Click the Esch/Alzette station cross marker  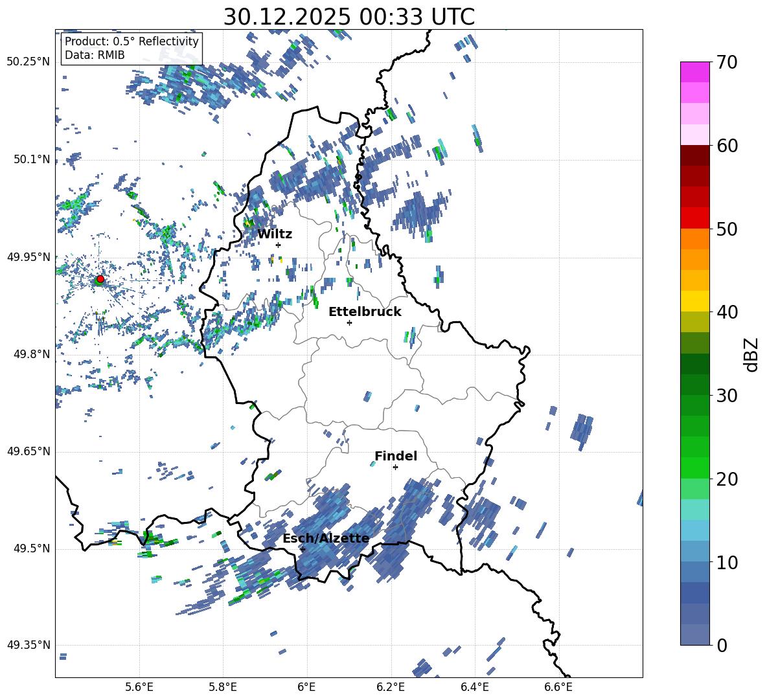coord(303,549)
